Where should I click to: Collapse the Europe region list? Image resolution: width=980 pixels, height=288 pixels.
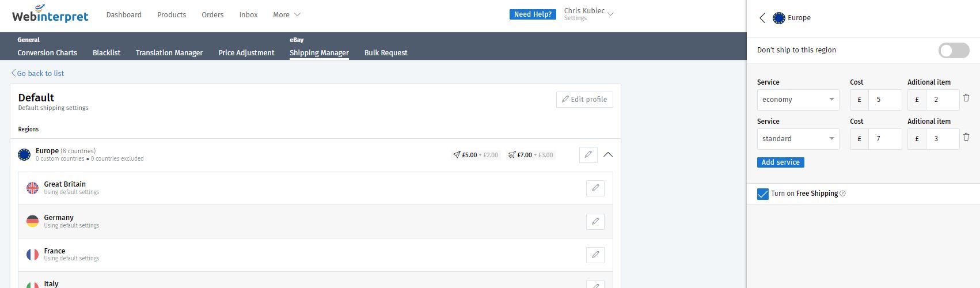point(608,154)
